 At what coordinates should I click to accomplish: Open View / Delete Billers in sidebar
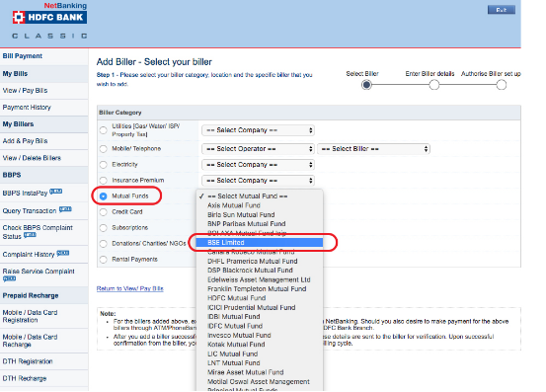[32, 158]
